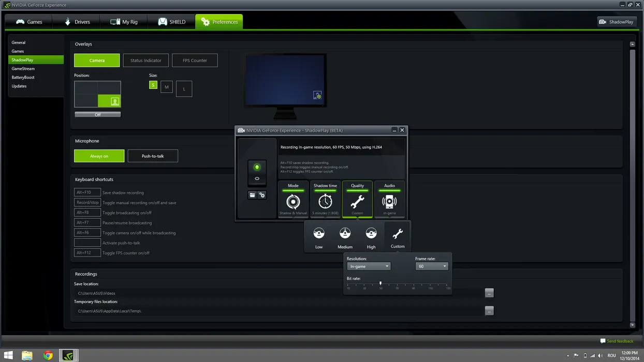Switch to the Drivers tab
The width and height of the screenshot is (644, 362).
pos(77,22)
